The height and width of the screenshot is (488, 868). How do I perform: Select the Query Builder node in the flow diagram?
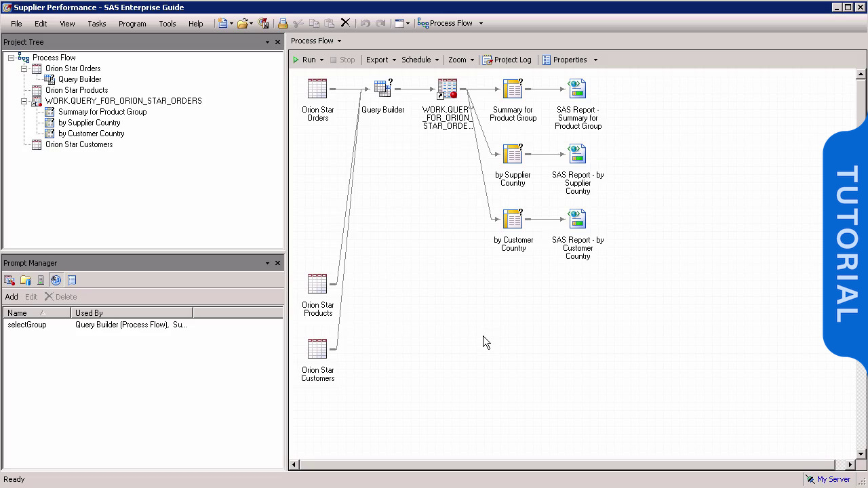tap(382, 96)
